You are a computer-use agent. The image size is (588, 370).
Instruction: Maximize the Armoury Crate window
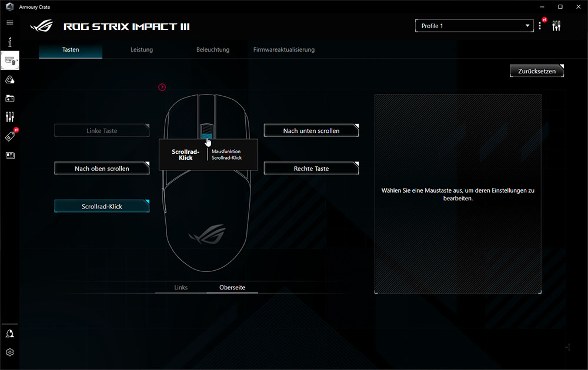click(x=560, y=6)
